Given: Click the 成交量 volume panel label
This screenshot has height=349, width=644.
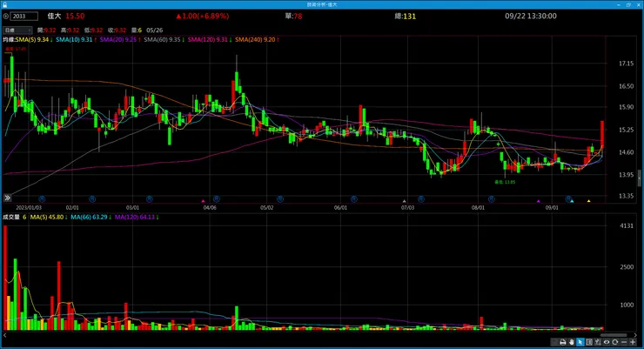Looking at the screenshot, I should click(x=11, y=217).
